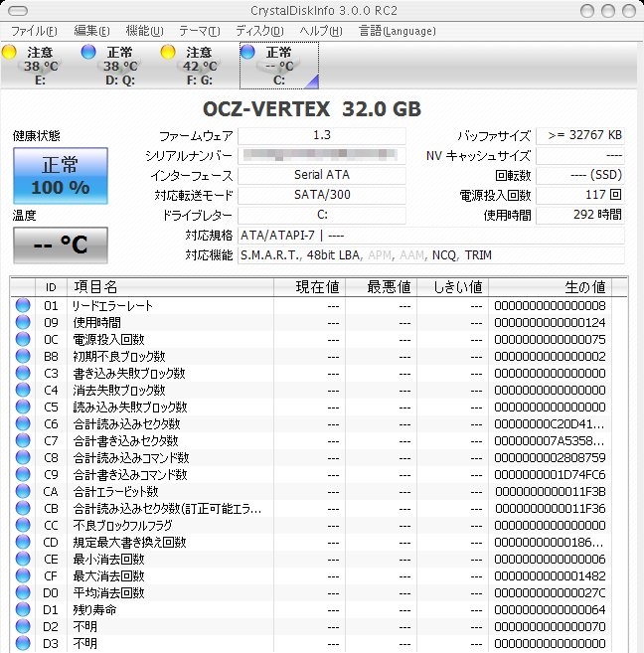This screenshot has width=644, height=653.
Task: Click status icon of row D0
Action: coord(23,592)
